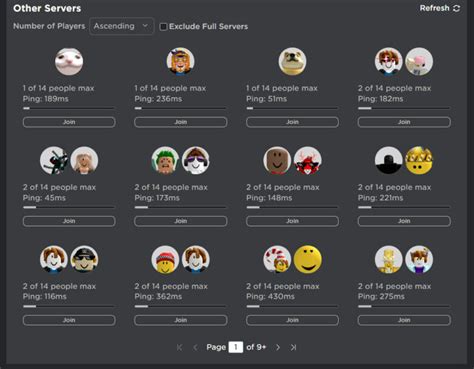Join the server with 236ms ping
The image size is (474, 369).
[181, 122]
